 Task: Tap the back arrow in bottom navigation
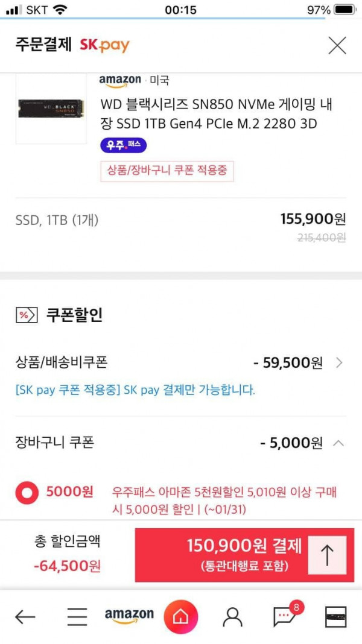pos(25,616)
